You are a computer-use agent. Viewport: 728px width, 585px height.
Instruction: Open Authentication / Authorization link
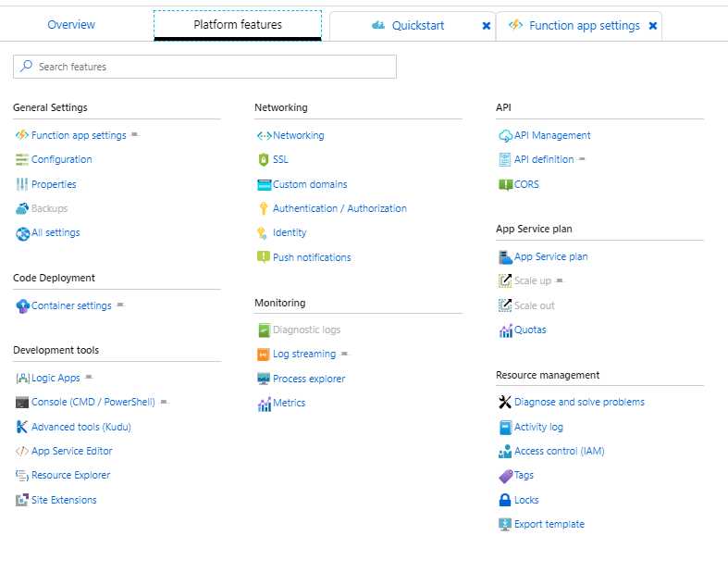coord(339,208)
